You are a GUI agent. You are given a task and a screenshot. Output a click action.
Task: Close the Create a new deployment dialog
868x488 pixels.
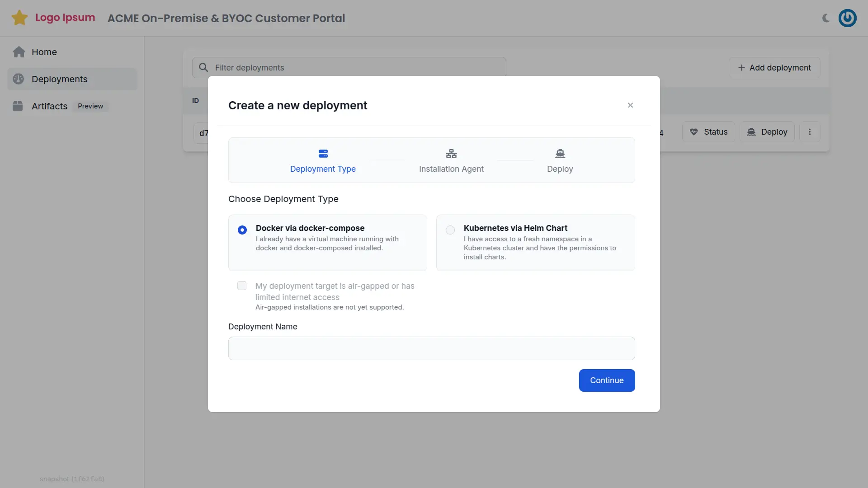click(630, 105)
